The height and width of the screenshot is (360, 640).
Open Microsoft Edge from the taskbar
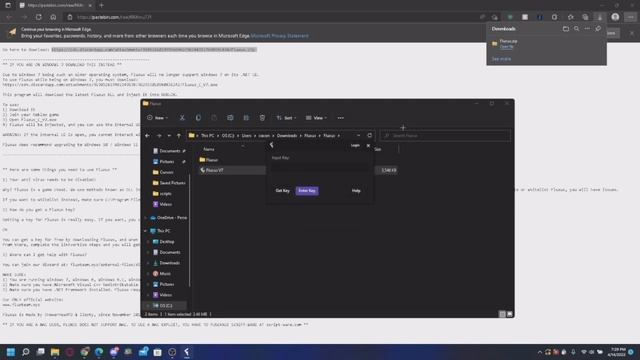coord(99,352)
